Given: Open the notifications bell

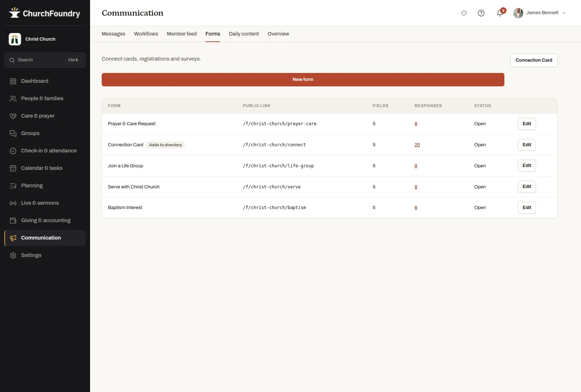Looking at the screenshot, I should [500, 13].
